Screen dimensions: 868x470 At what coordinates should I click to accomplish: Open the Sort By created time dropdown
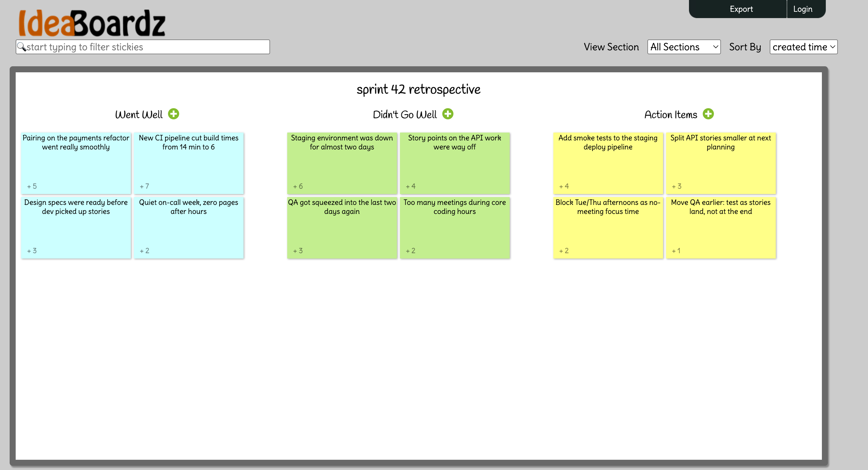tap(803, 47)
